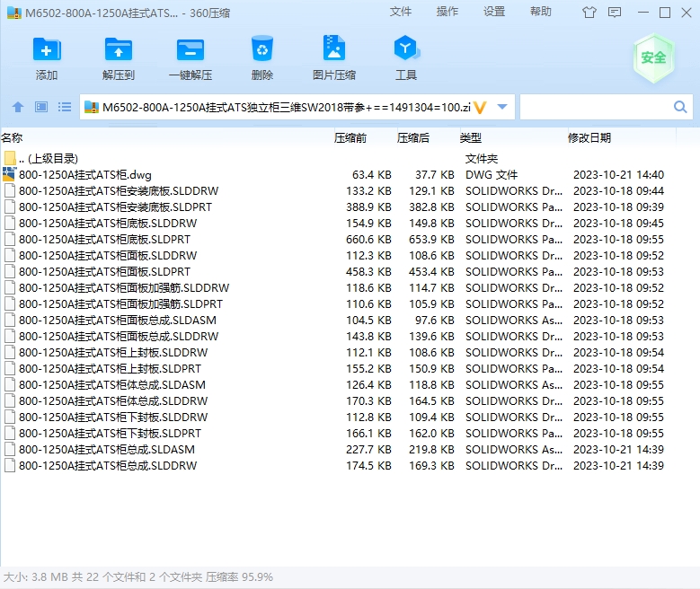The height and width of the screenshot is (589, 700).
Task: Click the file icon of 800-1250A挂式ATS柜底板.SLDPRT
Action: (9, 239)
